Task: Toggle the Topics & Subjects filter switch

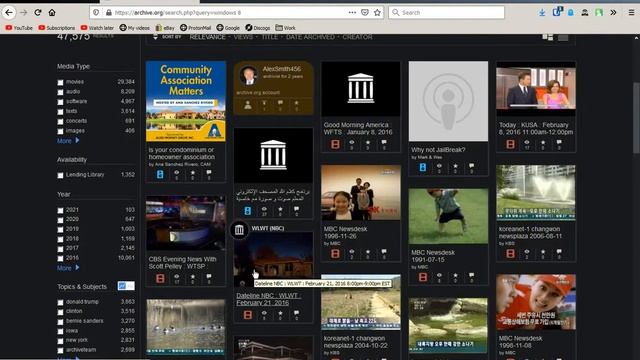Action: [x=126, y=286]
